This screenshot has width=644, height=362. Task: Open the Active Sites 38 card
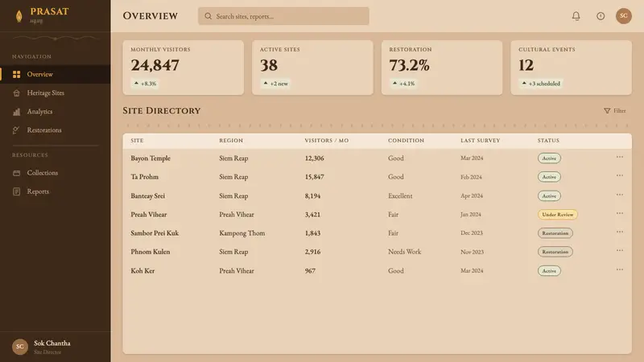click(312, 68)
